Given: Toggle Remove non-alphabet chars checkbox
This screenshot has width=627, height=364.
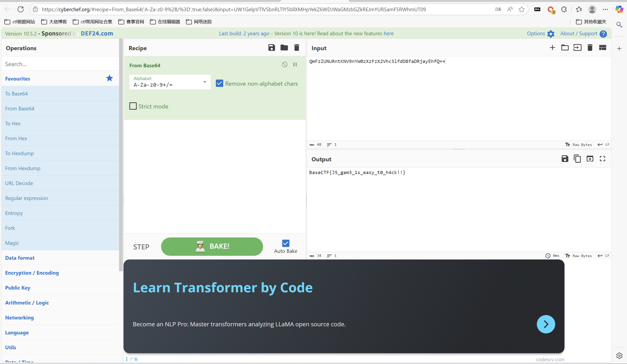Looking at the screenshot, I should [220, 83].
